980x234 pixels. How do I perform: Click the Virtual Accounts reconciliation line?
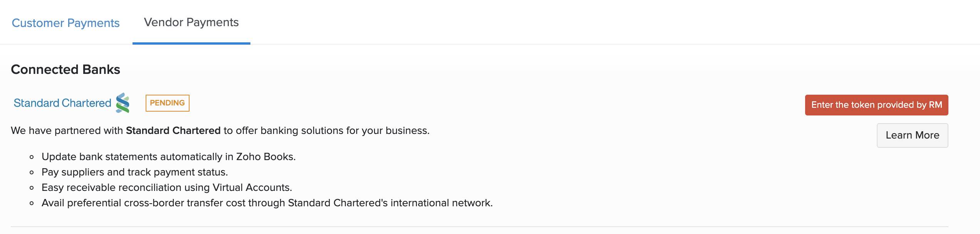[166, 187]
